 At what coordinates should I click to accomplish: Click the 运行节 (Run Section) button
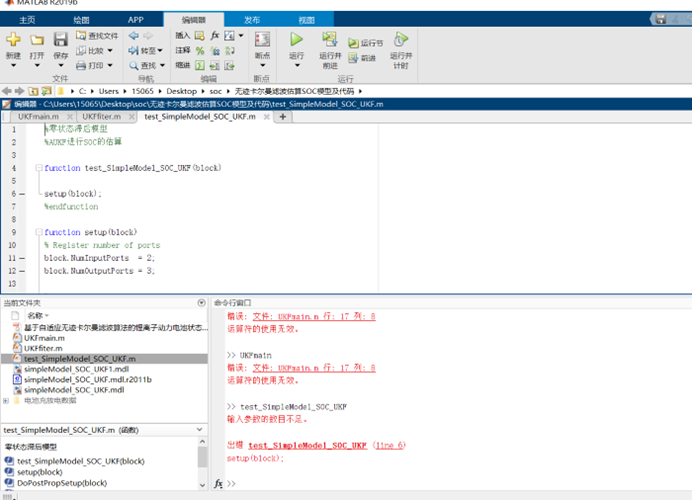point(365,44)
